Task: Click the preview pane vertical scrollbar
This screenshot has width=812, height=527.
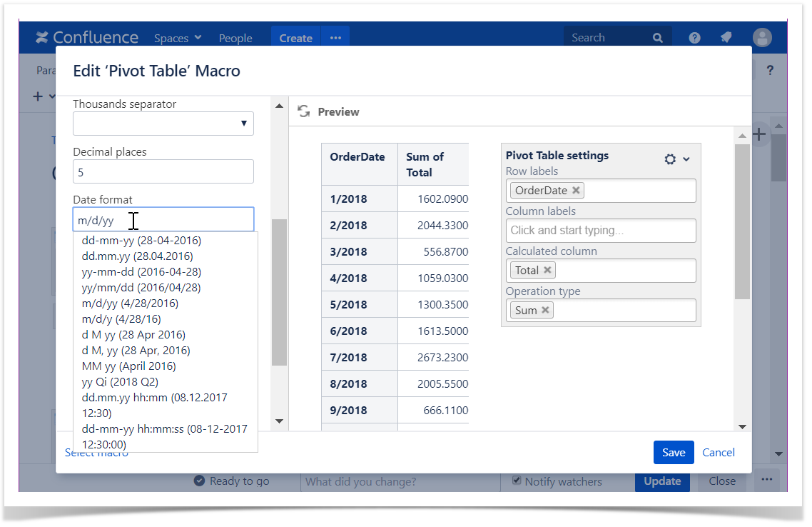Action: tap(742, 221)
